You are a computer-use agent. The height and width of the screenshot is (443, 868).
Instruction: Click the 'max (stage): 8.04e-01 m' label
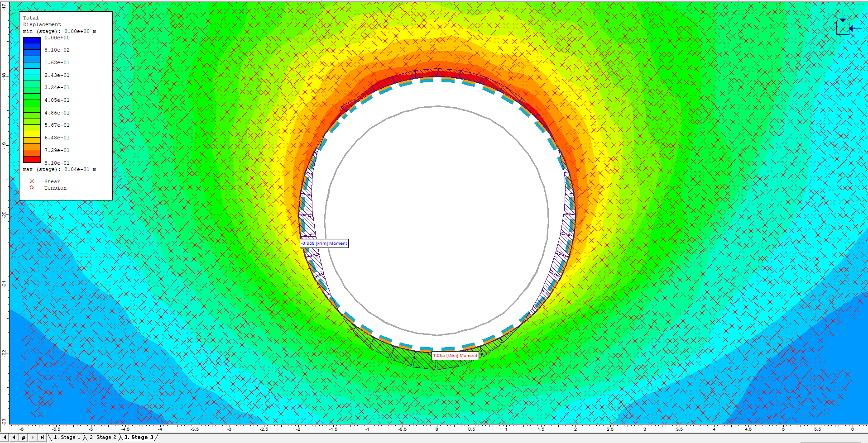[x=59, y=169]
